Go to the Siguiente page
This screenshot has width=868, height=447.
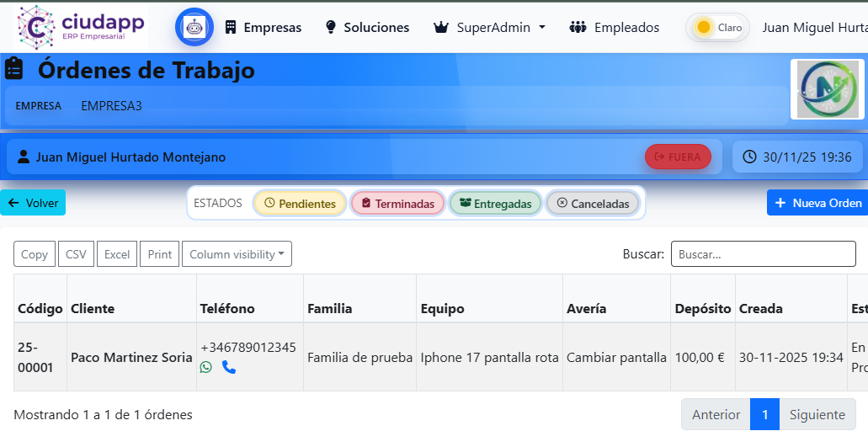click(x=817, y=414)
